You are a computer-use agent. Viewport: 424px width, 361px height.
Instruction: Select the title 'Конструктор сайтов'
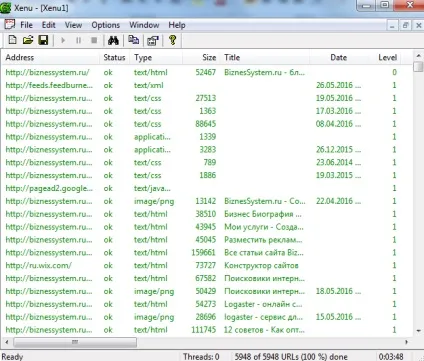(261, 266)
